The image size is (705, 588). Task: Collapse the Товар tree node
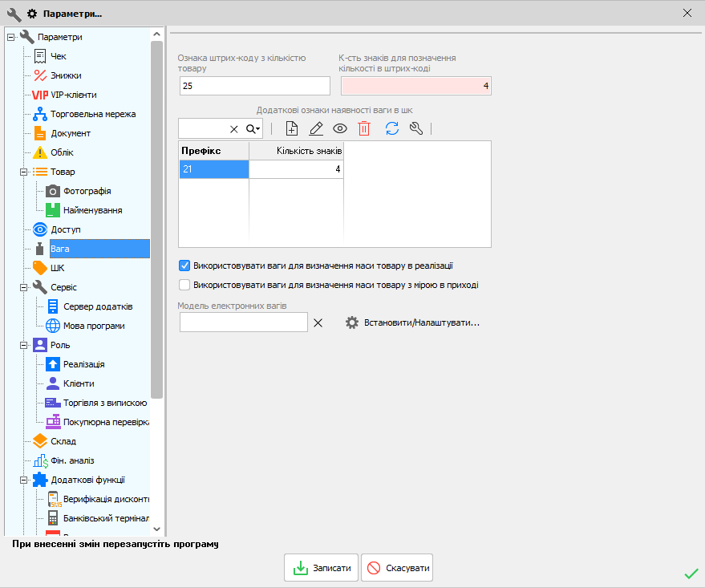click(x=24, y=172)
